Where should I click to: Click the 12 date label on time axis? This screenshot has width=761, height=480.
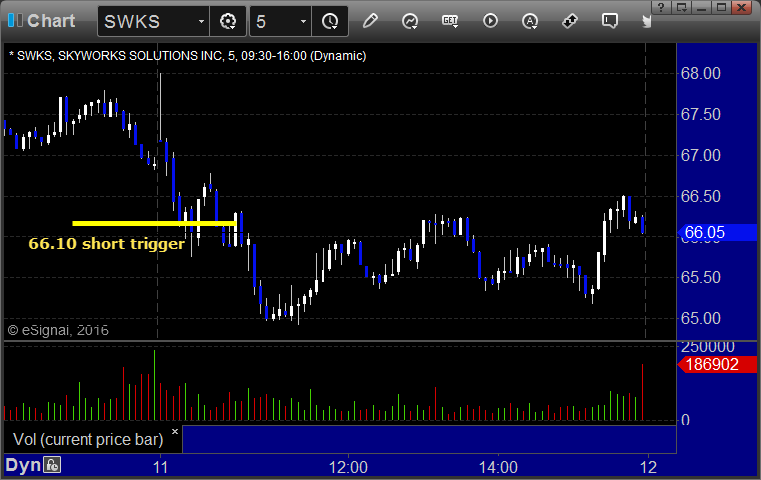[648, 467]
